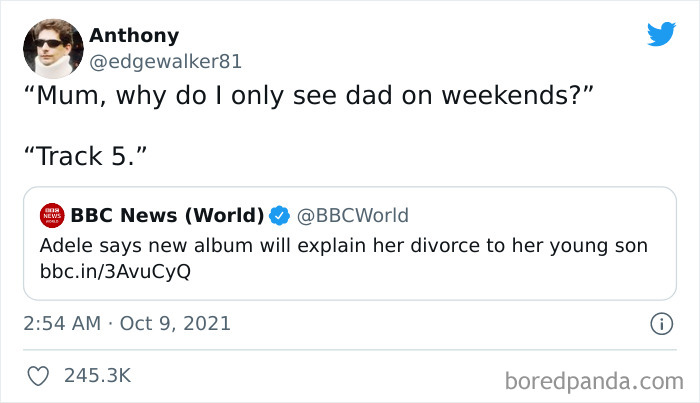Open the @BBCWorld handle
Image resolution: width=700 pixels, height=403 pixels.
pyautogui.click(x=352, y=215)
